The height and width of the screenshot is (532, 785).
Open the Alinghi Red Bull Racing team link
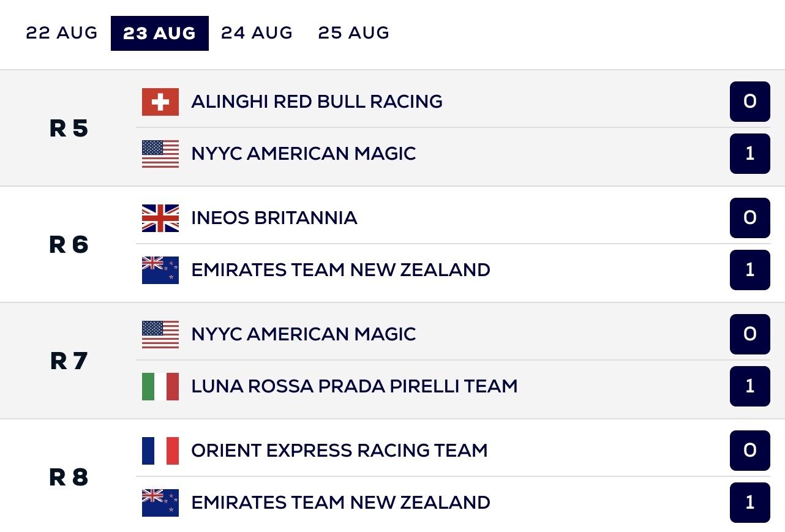(x=317, y=102)
